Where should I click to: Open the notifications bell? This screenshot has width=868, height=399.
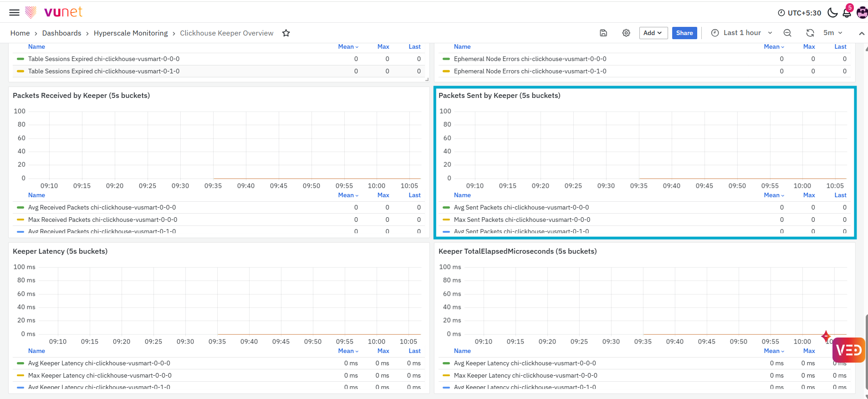coord(847,12)
